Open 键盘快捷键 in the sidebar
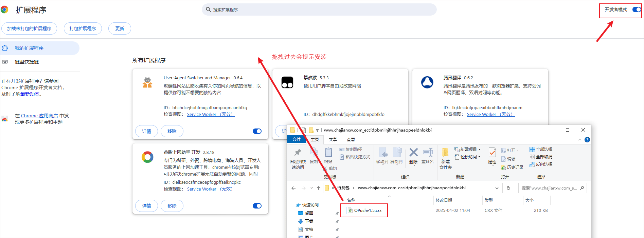The width and height of the screenshot is (644, 238). click(x=27, y=62)
